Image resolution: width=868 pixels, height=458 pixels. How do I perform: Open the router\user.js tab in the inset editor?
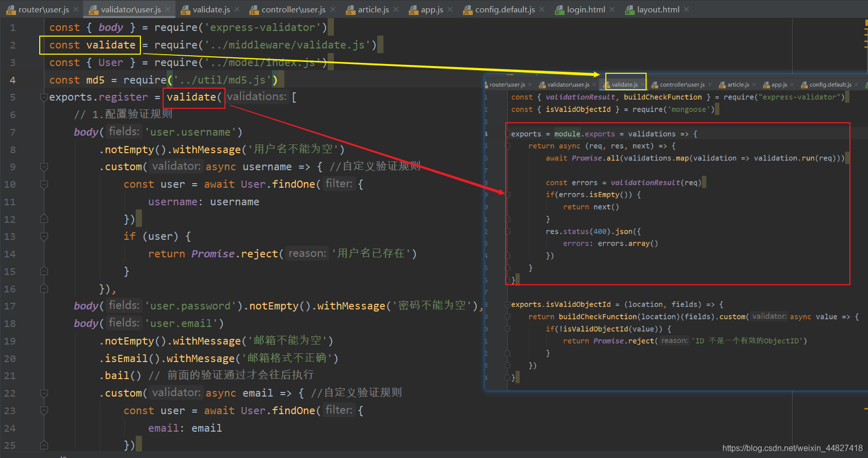pyautogui.click(x=507, y=85)
